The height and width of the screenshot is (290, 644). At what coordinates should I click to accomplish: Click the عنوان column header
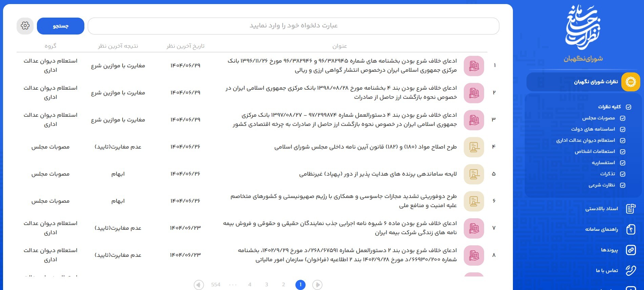[x=339, y=46]
